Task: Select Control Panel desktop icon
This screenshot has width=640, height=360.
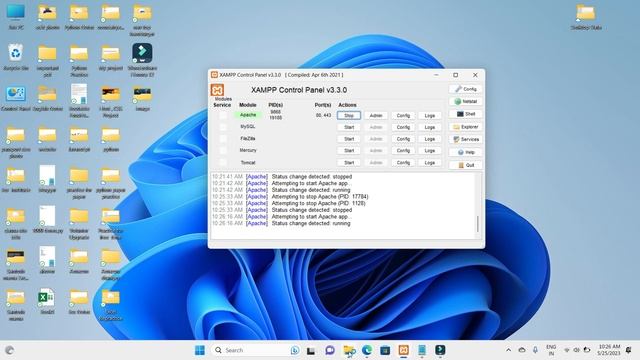Action: pyautogui.click(x=16, y=98)
